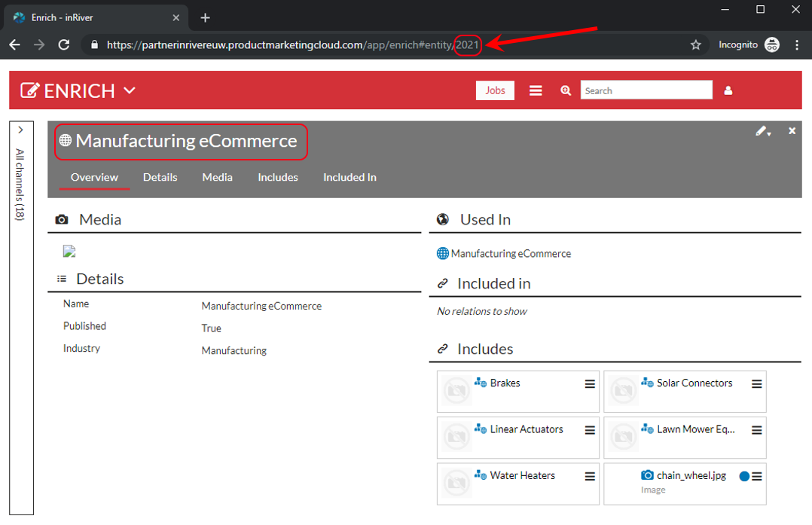Click the Solar Connectors placeholder thumbnail
Viewport: 812px width, 525px height.
coord(623,392)
